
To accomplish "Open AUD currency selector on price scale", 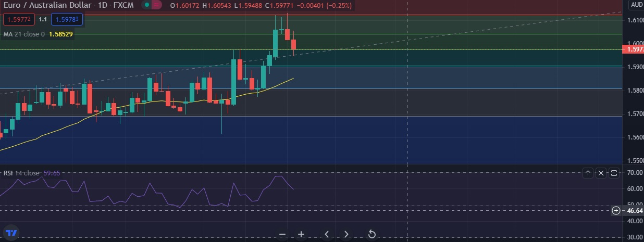I will click(636, 5).
